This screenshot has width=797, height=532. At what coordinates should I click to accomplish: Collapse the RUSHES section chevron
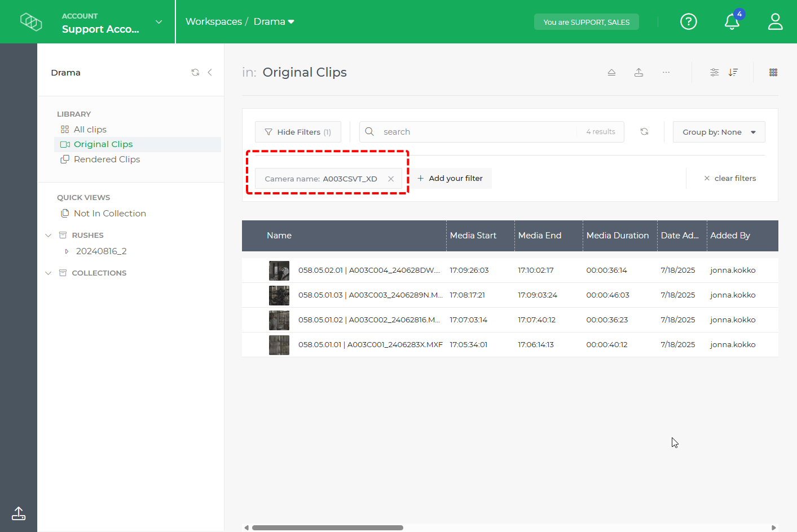pyautogui.click(x=49, y=235)
